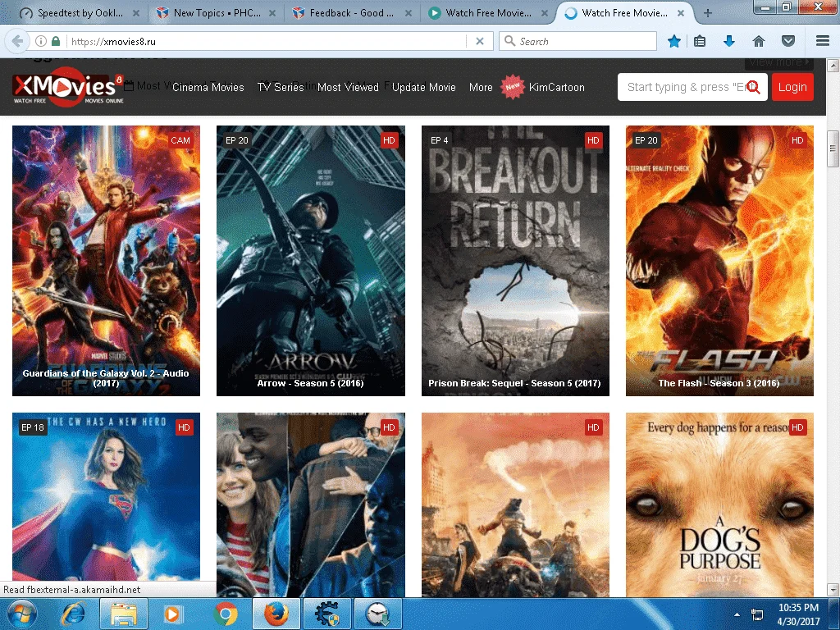840x630 pixels.
Task: Open A Dog's Purpose poster
Action: coord(719,504)
